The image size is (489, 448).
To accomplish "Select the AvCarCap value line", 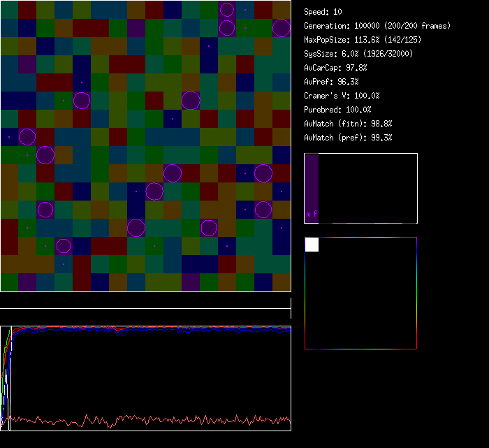I will click(x=336, y=68).
